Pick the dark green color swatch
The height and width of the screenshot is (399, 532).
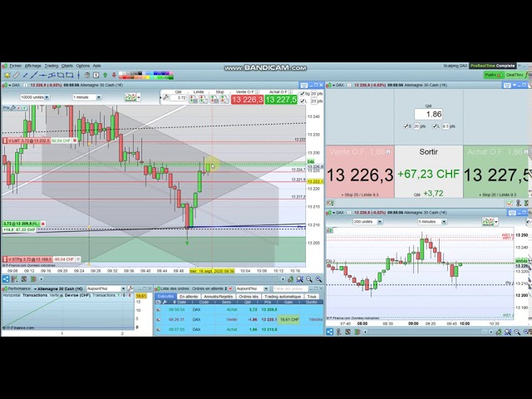pos(170,77)
